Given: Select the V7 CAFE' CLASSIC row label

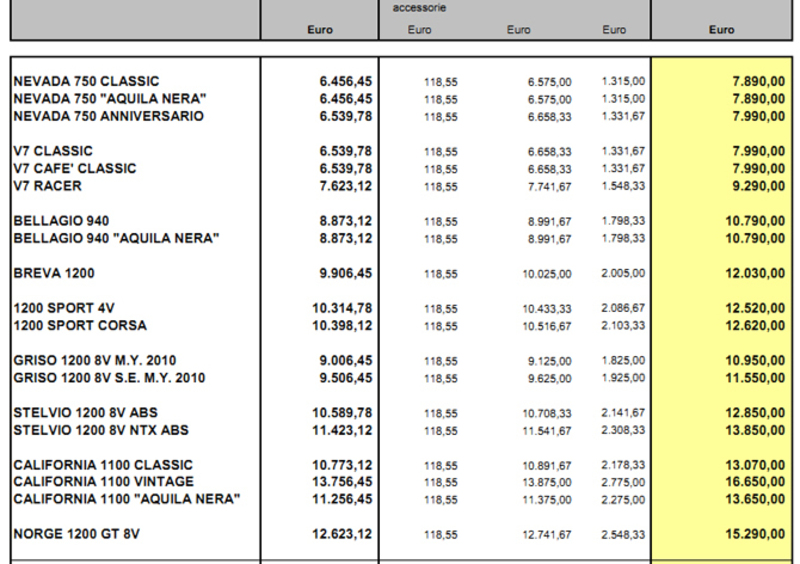Looking at the screenshot, I should click(74, 168).
